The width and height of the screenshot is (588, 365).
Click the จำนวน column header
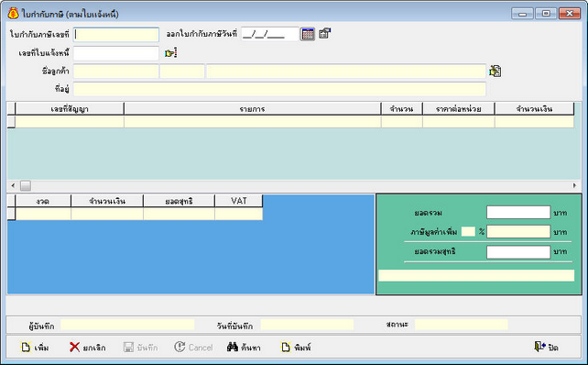click(x=402, y=109)
